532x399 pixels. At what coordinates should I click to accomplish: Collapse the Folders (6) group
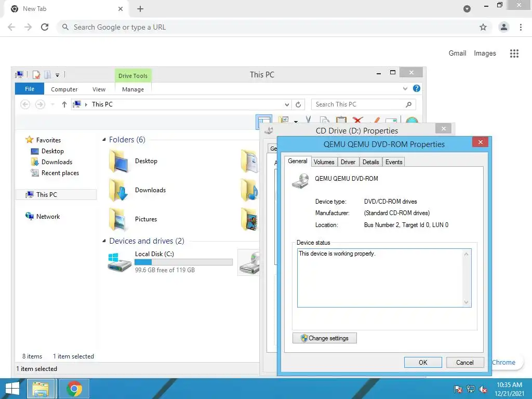pyautogui.click(x=104, y=140)
